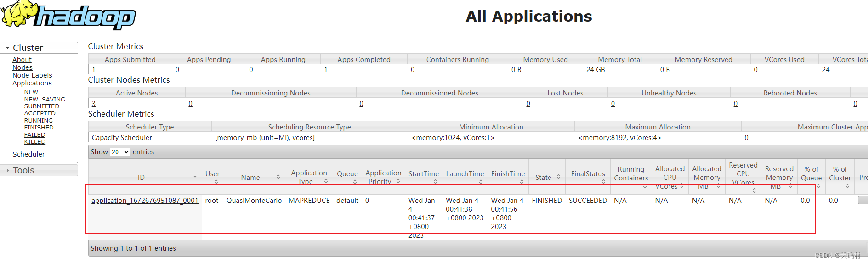Viewport: 868px width, 263px height.
Task: Sort the table by the ID column
Action: coord(145,177)
